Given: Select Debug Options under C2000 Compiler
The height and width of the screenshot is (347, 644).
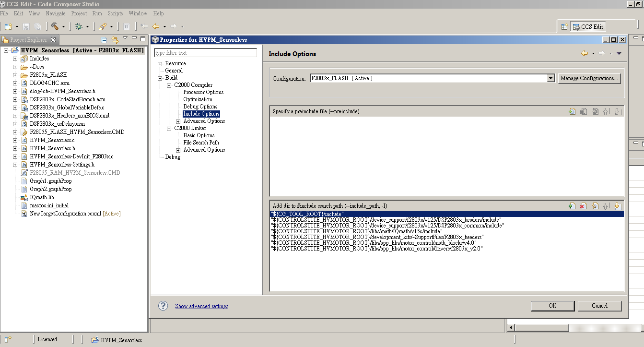Looking at the screenshot, I should click(x=200, y=107).
